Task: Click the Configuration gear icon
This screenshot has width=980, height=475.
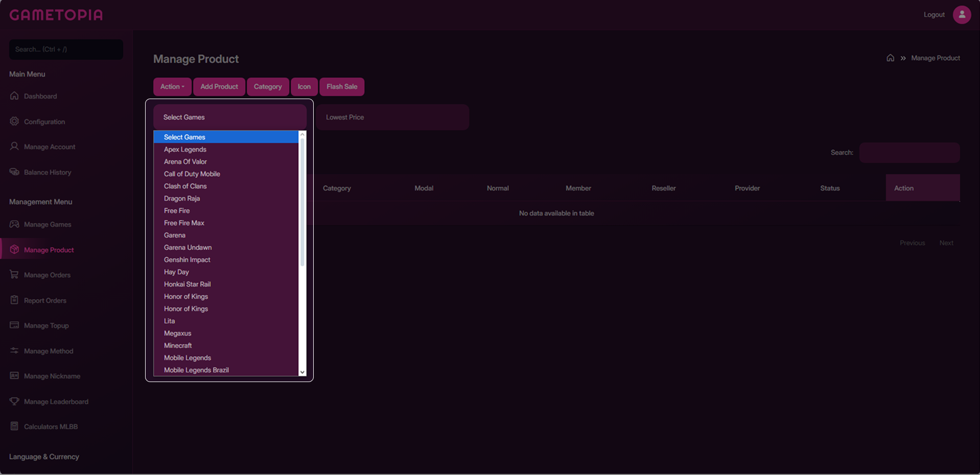Action: [14, 122]
